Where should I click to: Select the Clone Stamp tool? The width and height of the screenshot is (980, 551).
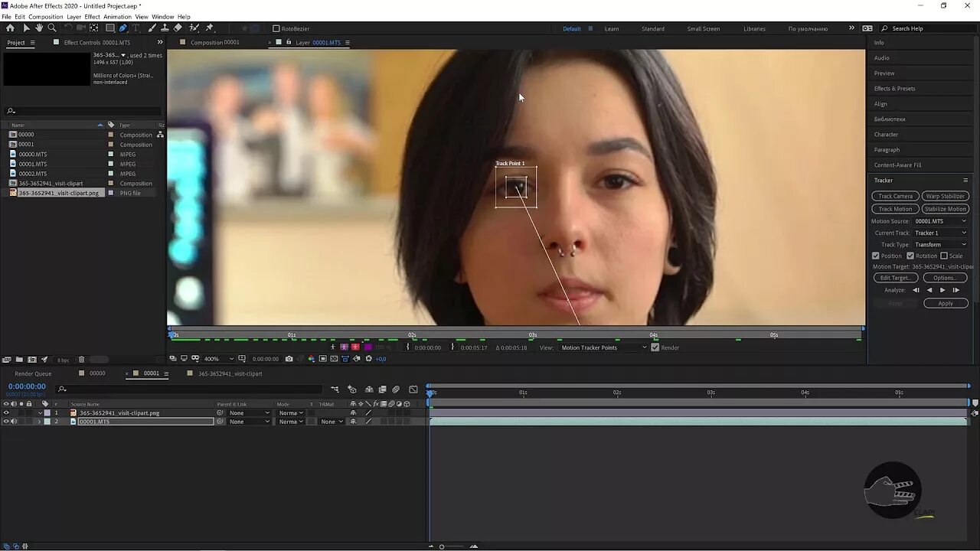tap(165, 28)
